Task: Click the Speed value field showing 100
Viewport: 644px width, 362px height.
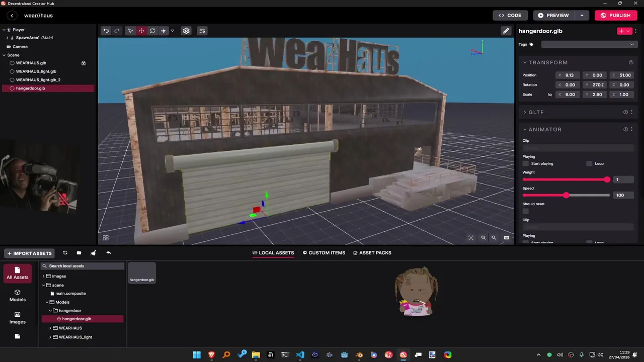Action: 624,195
